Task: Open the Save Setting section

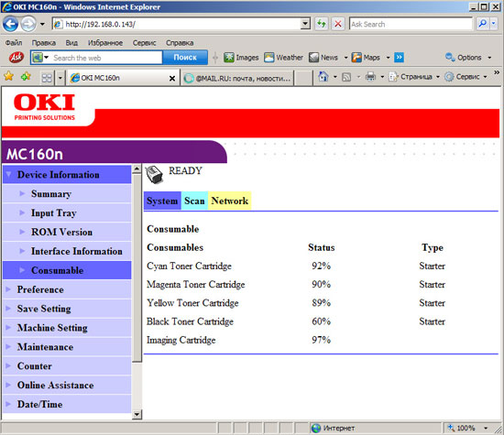Action: (x=67, y=309)
